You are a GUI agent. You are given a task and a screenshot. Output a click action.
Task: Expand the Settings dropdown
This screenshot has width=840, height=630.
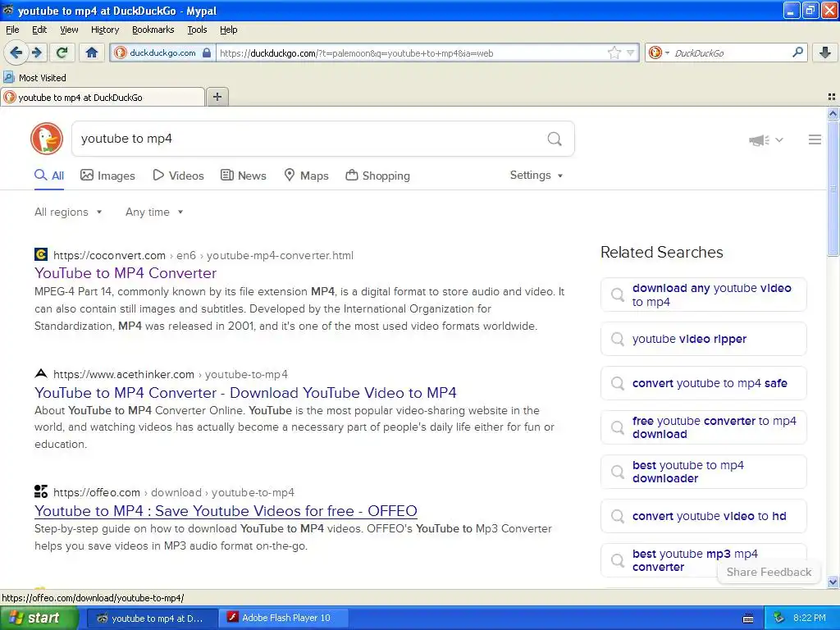(536, 176)
